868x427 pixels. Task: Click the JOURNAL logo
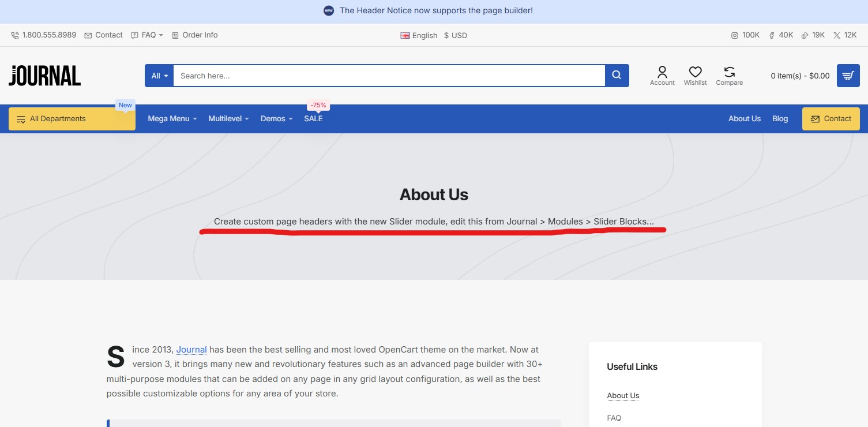pos(44,76)
